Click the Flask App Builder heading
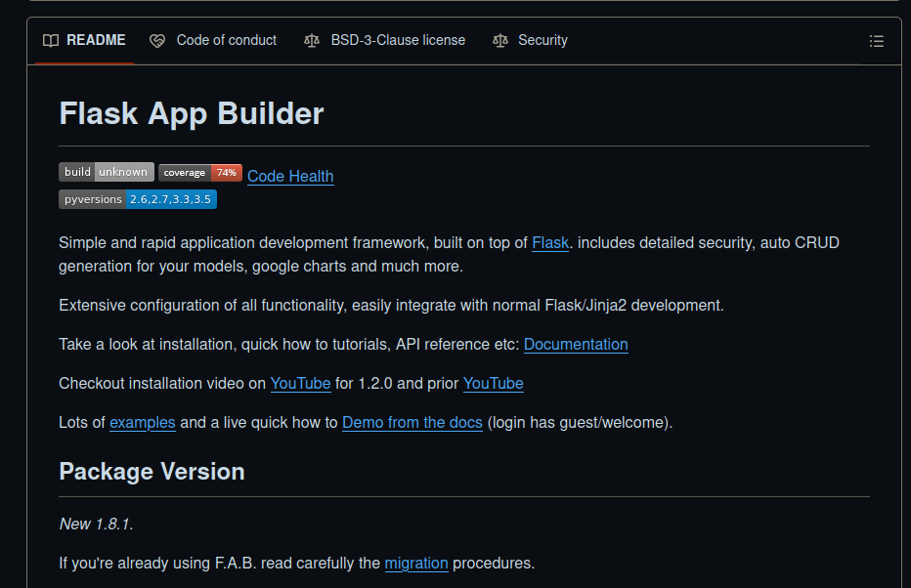This screenshot has width=911, height=588. coord(192,113)
